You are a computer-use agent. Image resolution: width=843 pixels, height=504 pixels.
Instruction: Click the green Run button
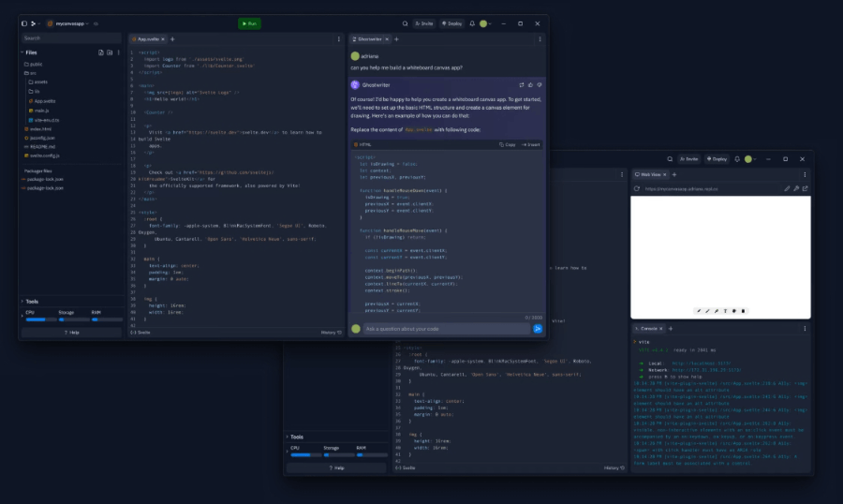(249, 23)
